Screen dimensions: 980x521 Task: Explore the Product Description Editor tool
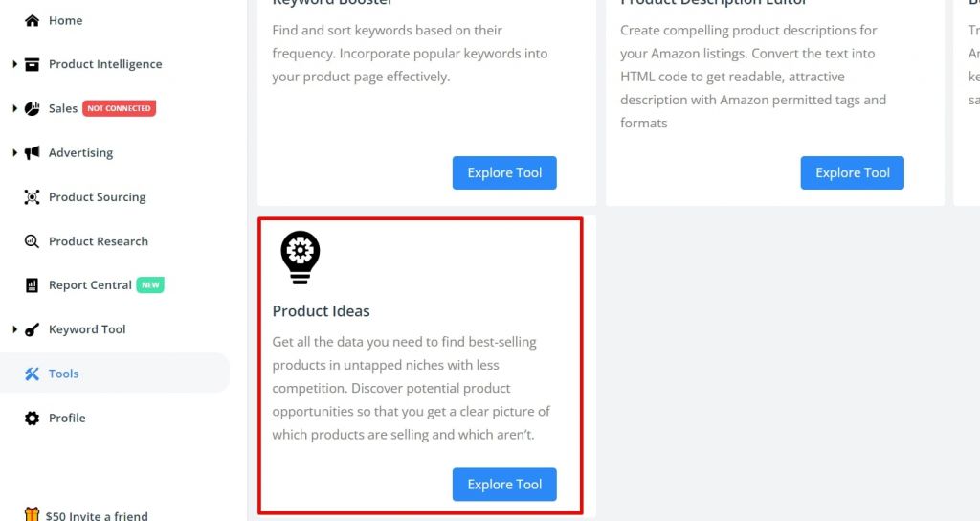pos(853,172)
